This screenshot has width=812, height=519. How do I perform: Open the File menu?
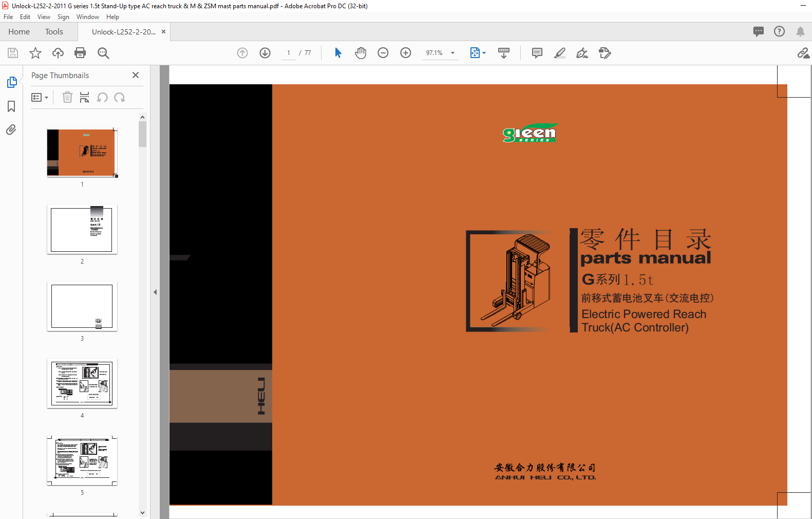[x=8, y=17]
